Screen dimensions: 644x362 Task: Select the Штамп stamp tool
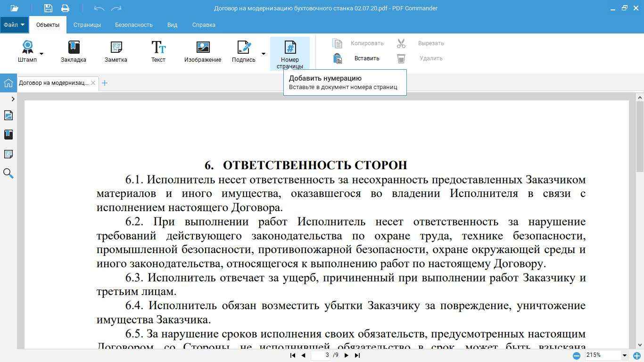[27, 52]
